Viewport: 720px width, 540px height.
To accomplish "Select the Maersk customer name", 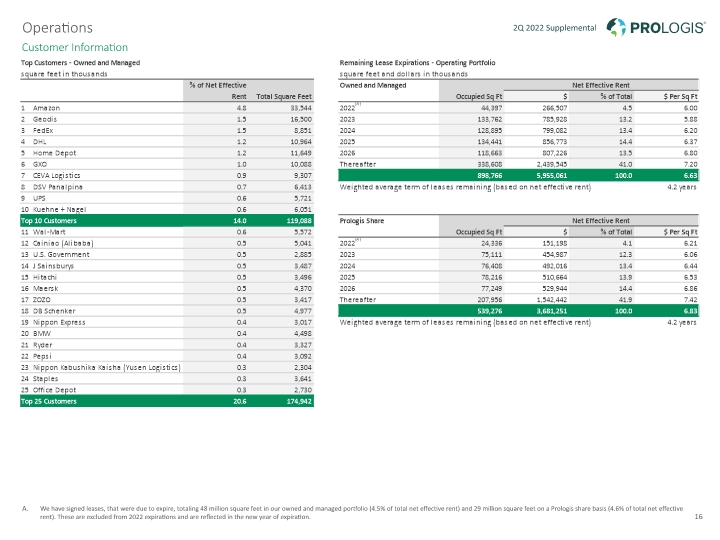I will 45,288.
